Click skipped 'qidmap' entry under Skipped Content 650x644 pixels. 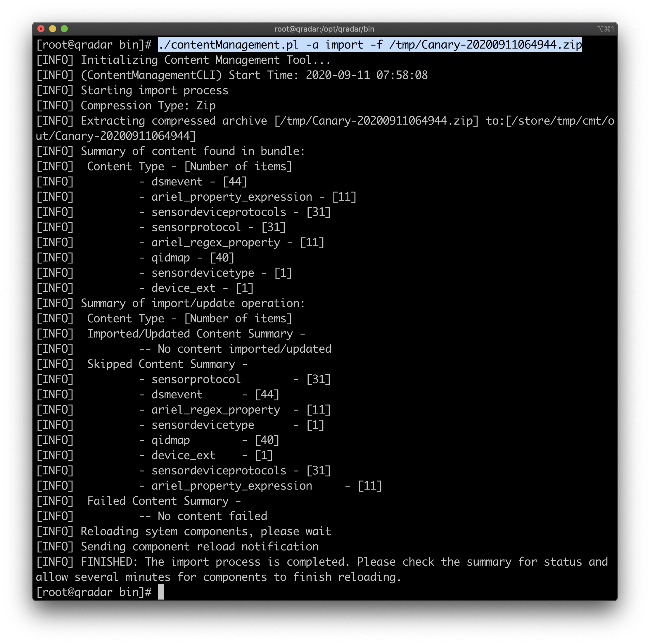click(x=209, y=440)
